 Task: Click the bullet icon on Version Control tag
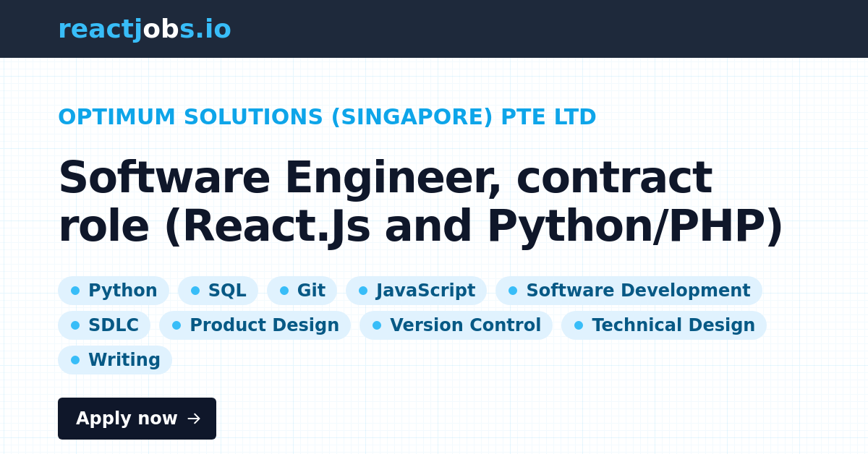(377, 325)
